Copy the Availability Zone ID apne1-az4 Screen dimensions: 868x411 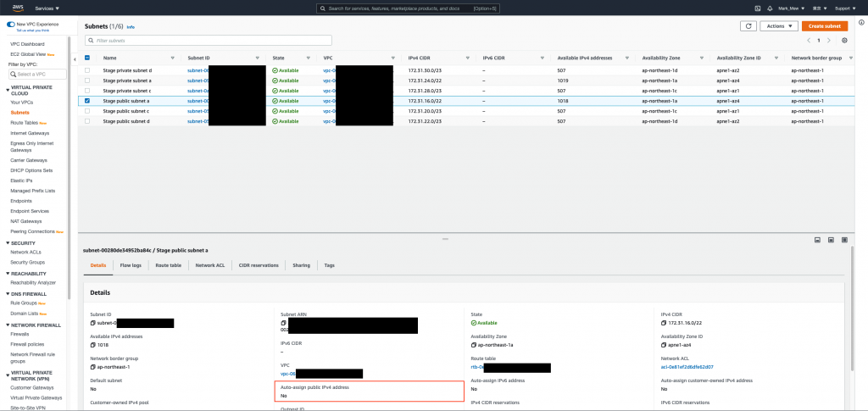(663, 345)
